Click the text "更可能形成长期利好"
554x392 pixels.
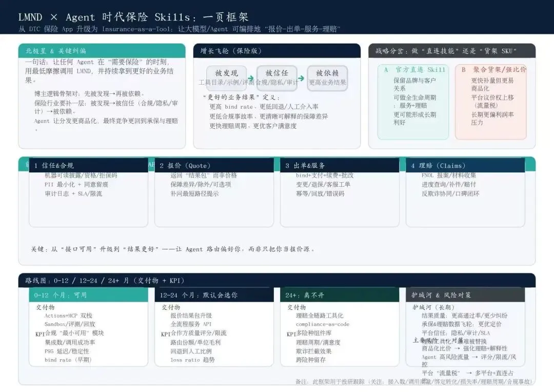[414, 119]
